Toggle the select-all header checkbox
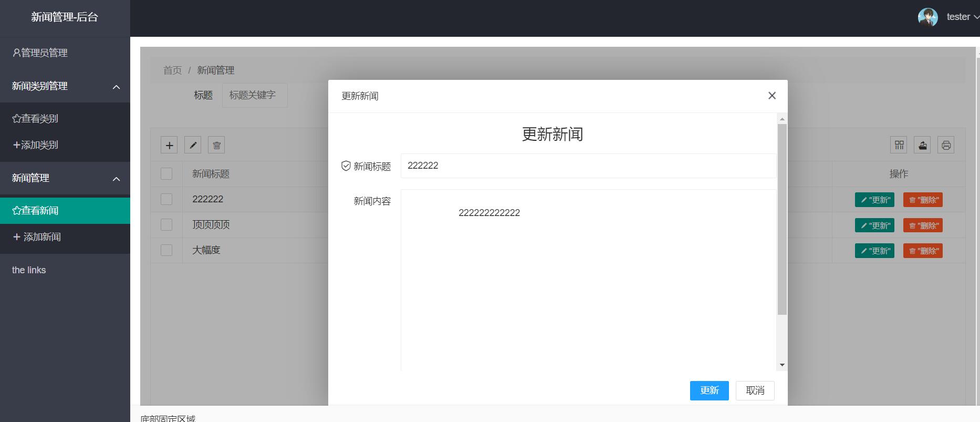Viewport: 980px width, 422px height. (x=166, y=174)
